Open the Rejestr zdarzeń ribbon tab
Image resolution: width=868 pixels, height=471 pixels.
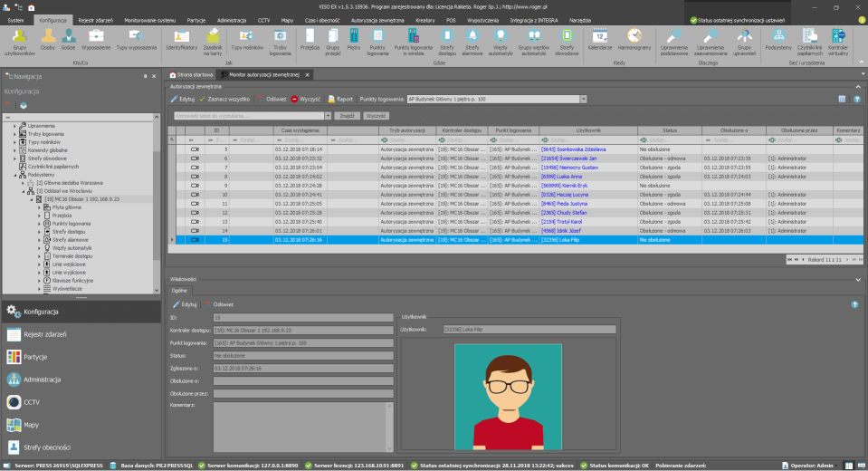[x=96, y=19]
